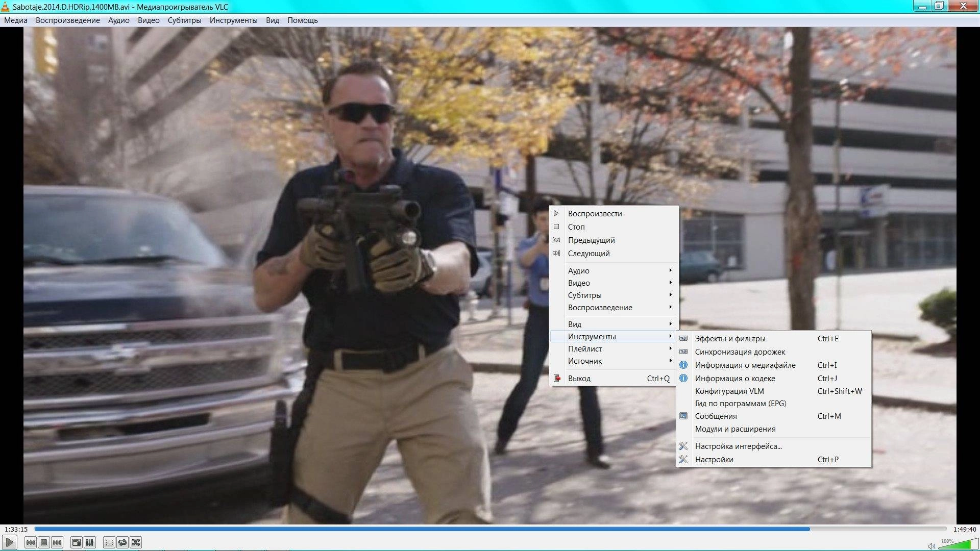
Task: Open the extended settings equalizer icon
Action: 89,542
